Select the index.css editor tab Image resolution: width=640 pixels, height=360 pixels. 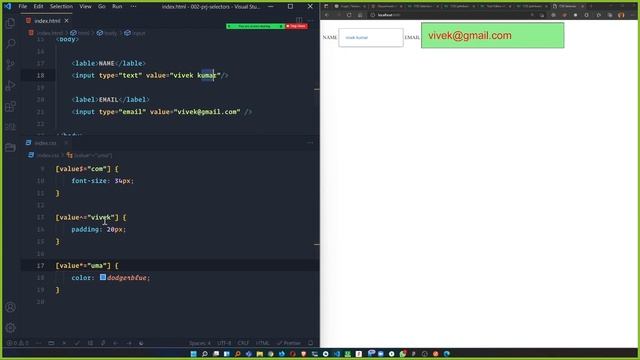tap(45, 143)
